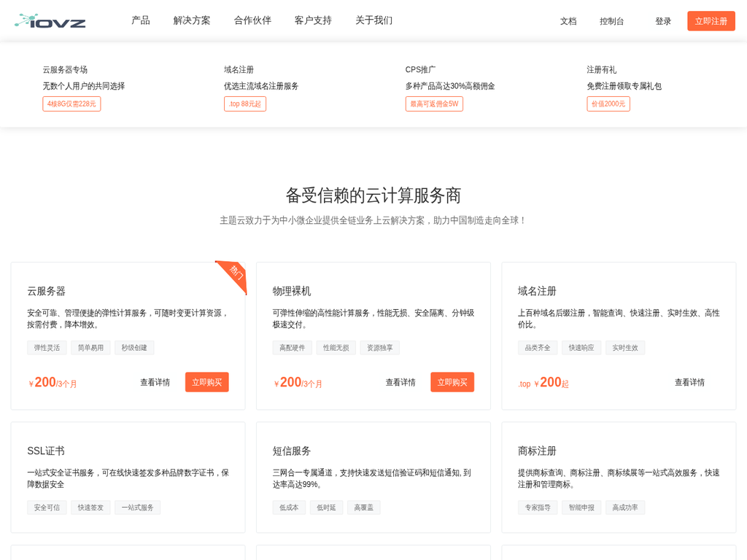Click the 价值2000元 tag
Viewport: 747px width, 560px height.
608,104
